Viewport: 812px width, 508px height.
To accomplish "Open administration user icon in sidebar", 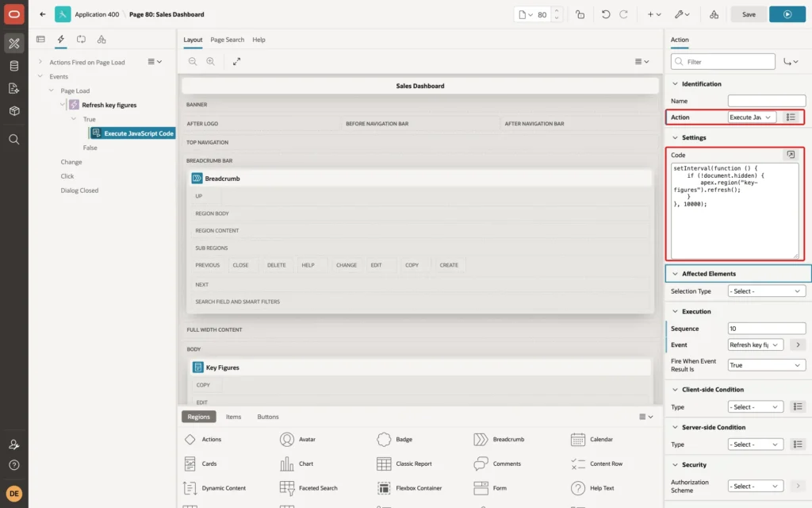I will point(14,444).
